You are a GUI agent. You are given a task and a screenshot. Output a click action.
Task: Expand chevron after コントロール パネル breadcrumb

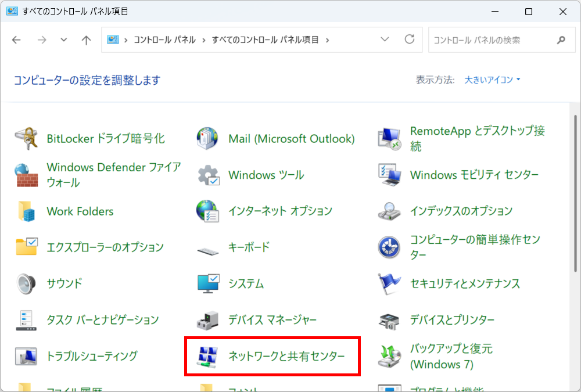tap(204, 40)
